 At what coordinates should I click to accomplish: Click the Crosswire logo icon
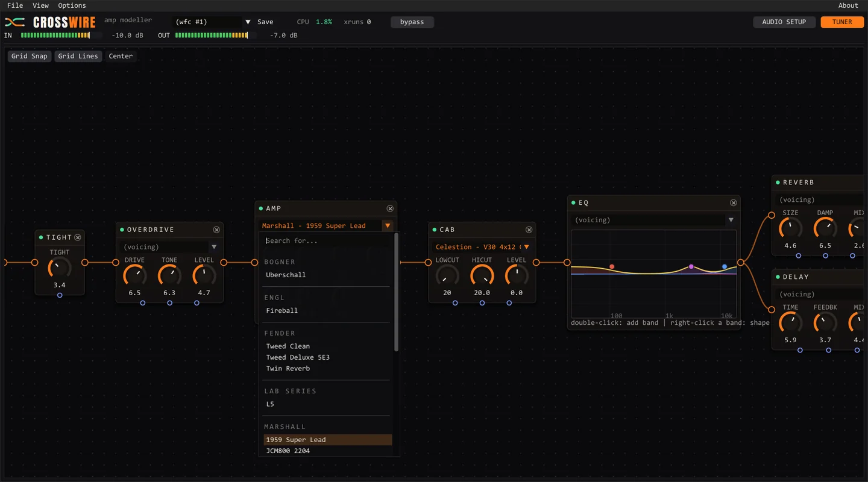15,22
